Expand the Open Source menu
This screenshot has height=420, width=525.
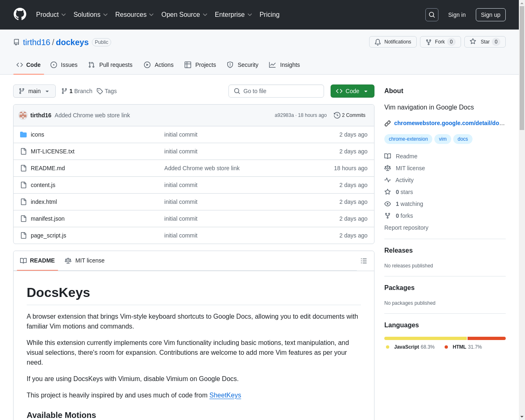185,15
